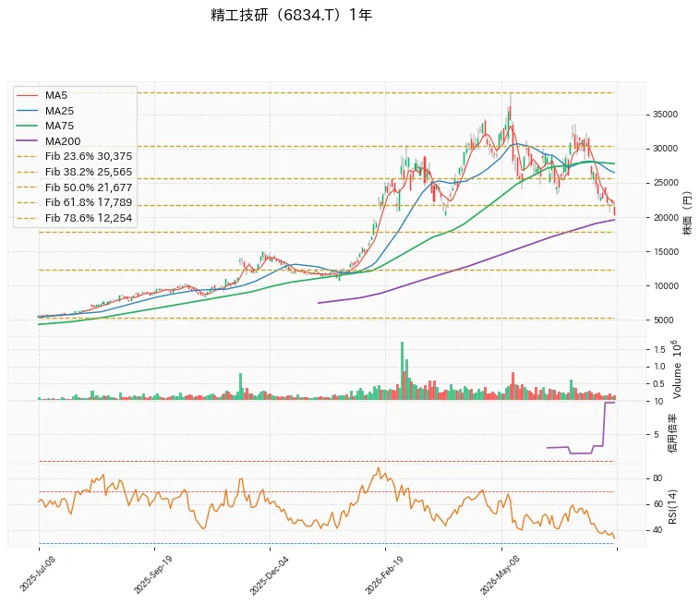Select the Fib 50.0% 21,677 legend label
The width and height of the screenshot is (700, 604).
click(89, 187)
